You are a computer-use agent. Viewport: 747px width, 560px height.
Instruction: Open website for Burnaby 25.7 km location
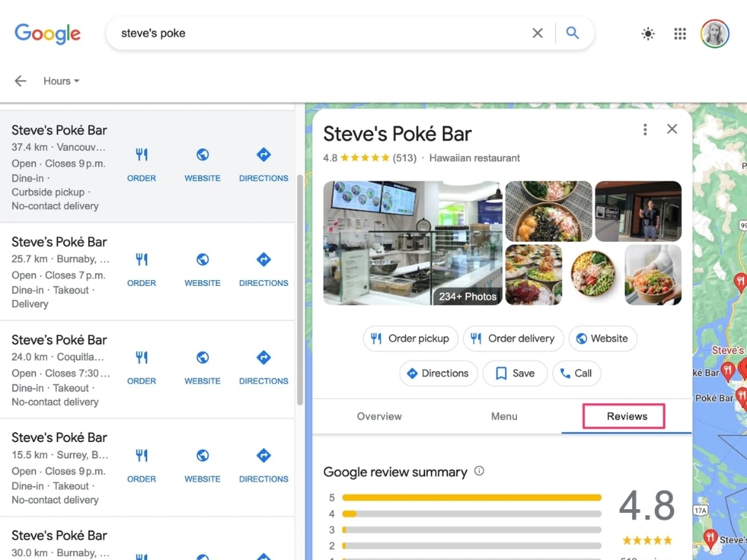click(x=202, y=270)
